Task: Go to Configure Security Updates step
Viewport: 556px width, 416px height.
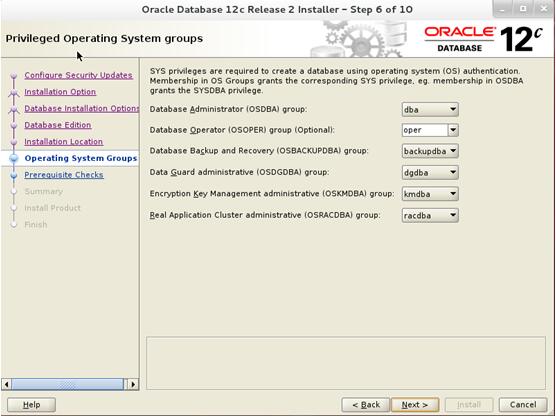Action: pos(78,75)
